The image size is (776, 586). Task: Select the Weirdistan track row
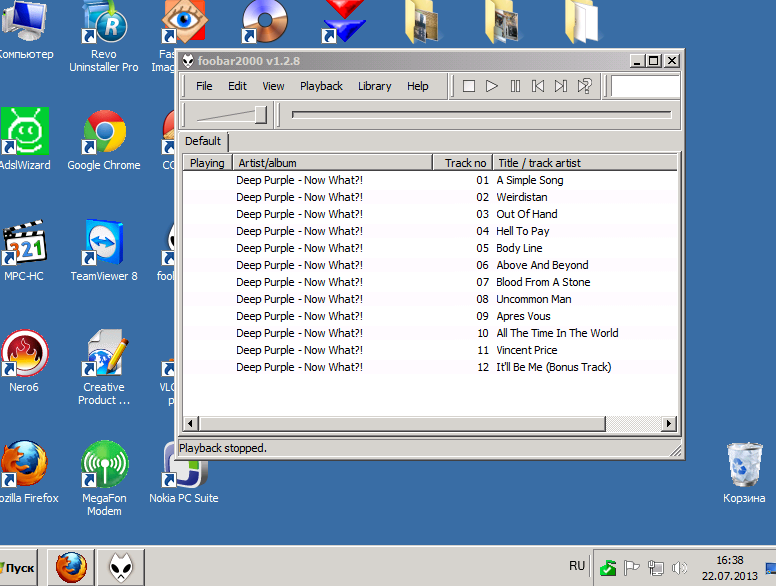430,197
